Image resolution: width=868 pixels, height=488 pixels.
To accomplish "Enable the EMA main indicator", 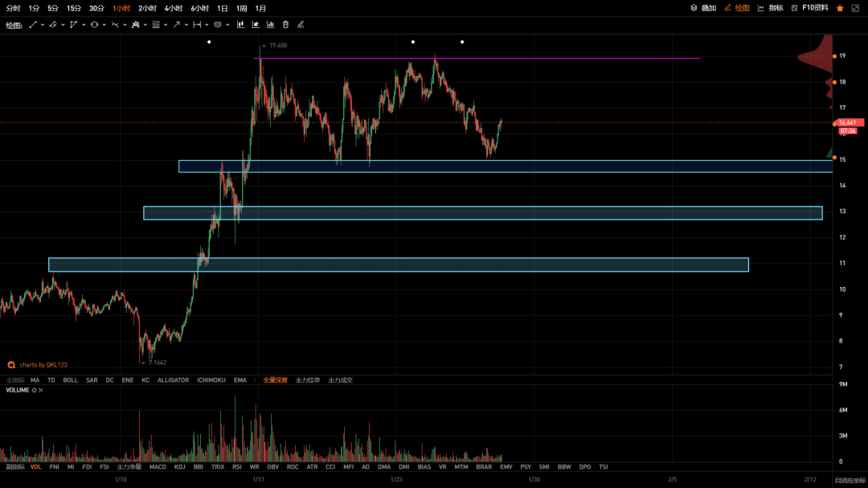I will tap(240, 380).
